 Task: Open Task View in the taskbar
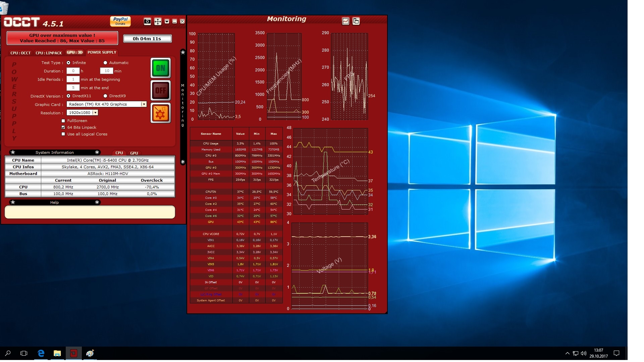tap(24, 353)
